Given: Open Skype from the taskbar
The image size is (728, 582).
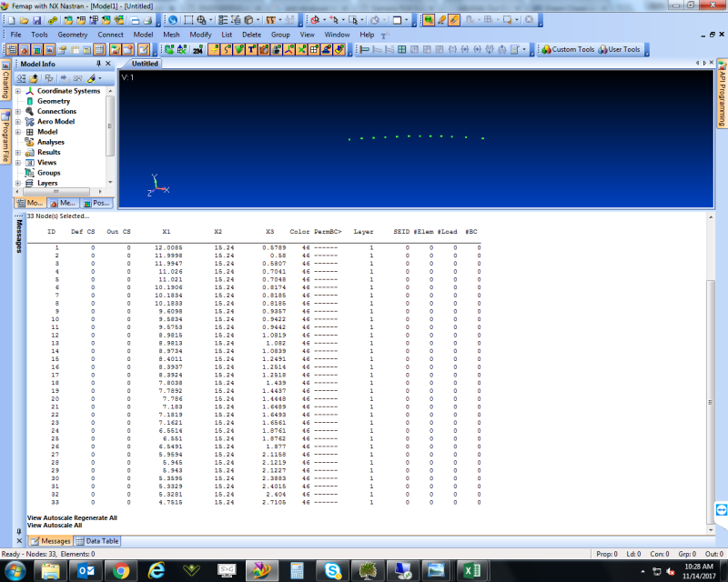Looking at the screenshot, I should (x=332, y=570).
